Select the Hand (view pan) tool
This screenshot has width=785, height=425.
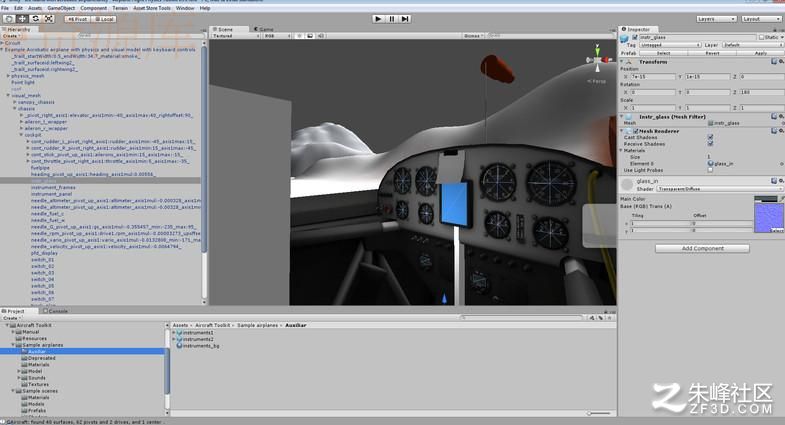pyautogui.click(x=9, y=19)
